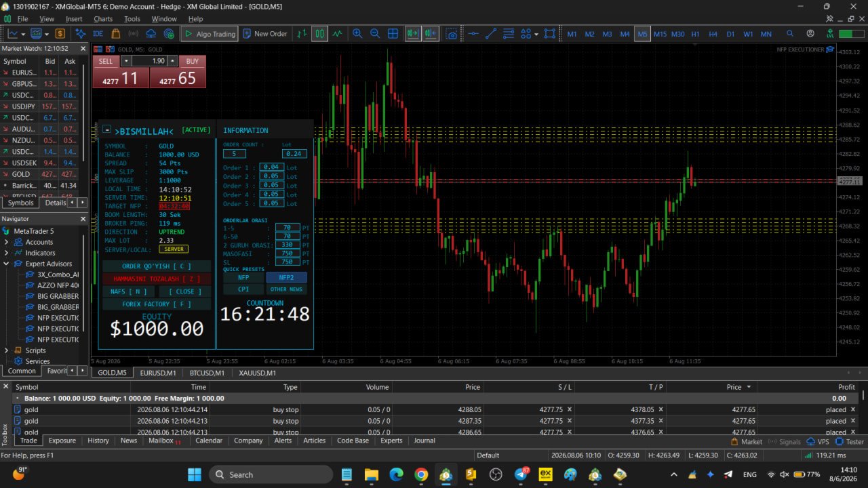Zoom in the chart

pos(357,33)
